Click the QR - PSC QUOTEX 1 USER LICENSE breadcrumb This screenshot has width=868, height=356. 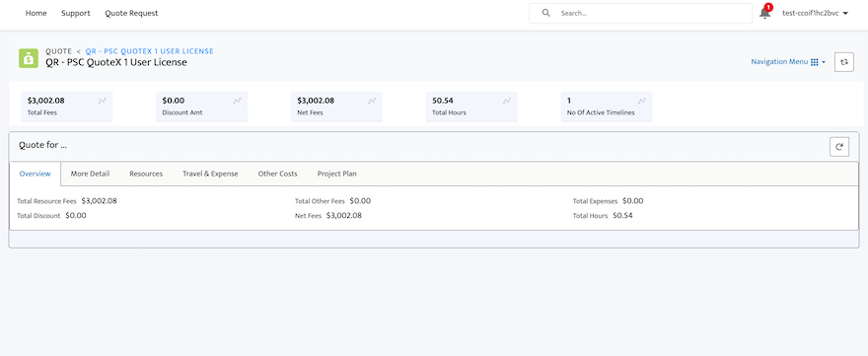150,51
